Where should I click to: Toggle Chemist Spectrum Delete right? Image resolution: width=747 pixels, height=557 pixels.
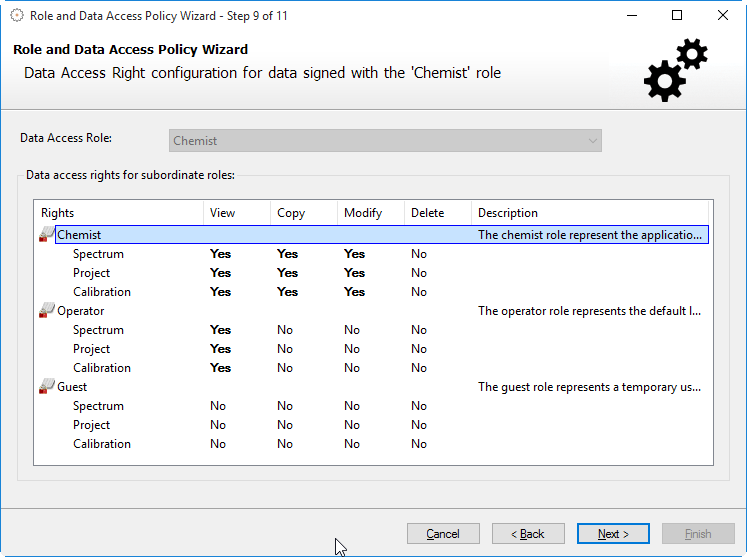point(418,254)
